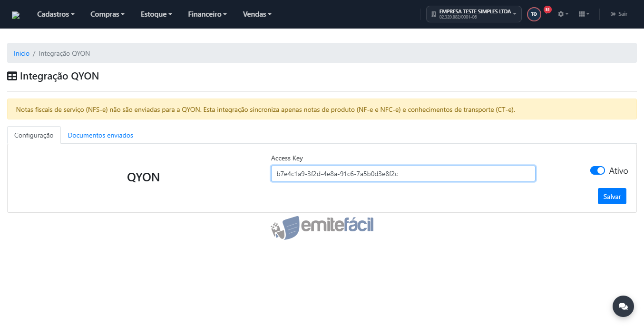Open the settings gear menu
The image size is (644, 327).
click(x=563, y=14)
